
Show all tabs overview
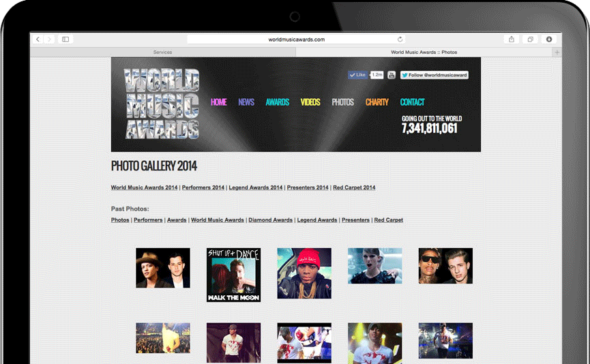coord(530,40)
